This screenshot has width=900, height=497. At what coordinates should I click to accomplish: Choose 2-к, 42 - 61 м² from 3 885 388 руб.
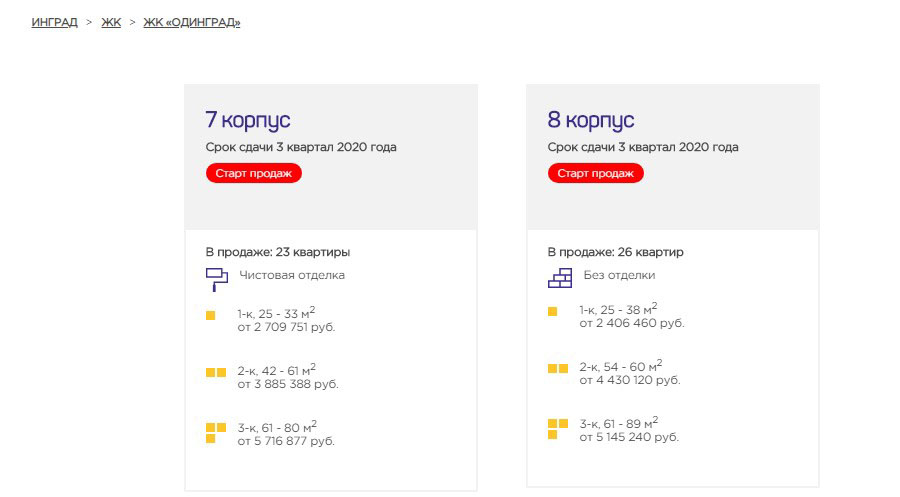click(x=288, y=377)
